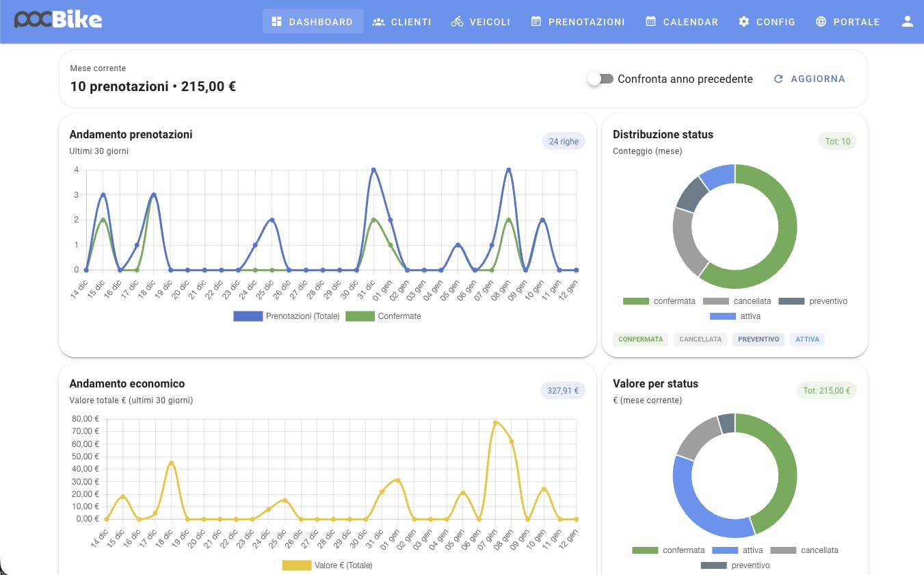Toggle Prenotazioni (Totale) legend series
Viewport: 924px width, 575px height.
tap(287, 316)
